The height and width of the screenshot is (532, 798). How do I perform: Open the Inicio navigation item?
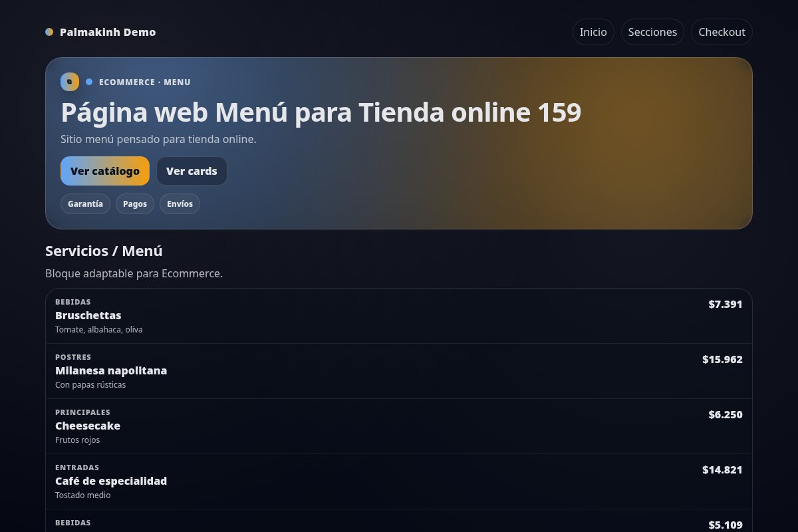[x=593, y=31]
